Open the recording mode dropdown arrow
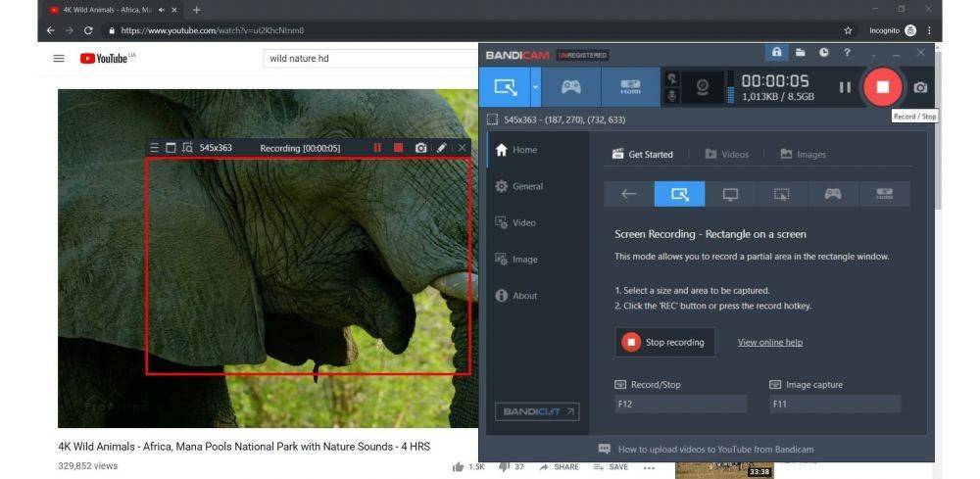 pyautogui.click(x=535, y=87)
